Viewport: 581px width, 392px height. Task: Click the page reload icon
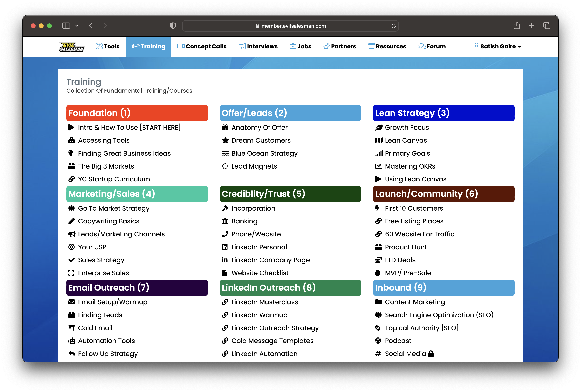[x=393, y=26]
